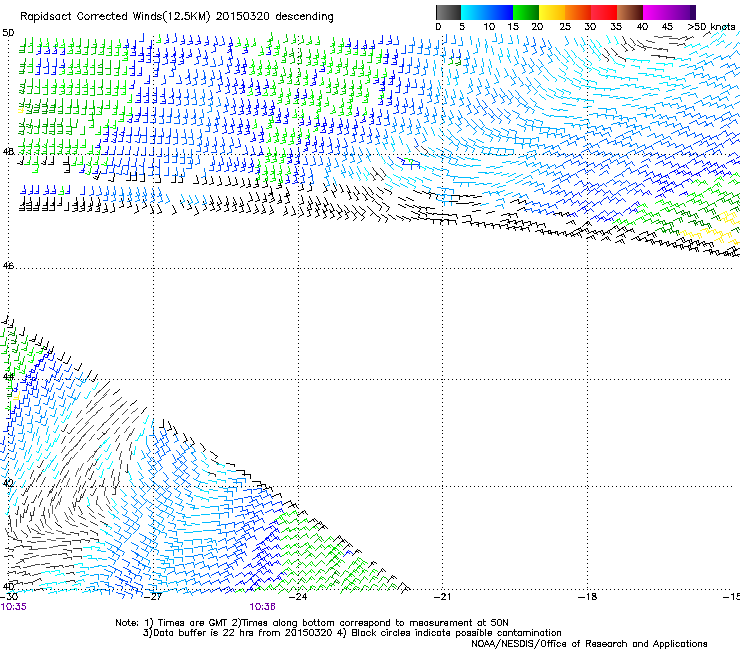Image resolution: width=740 pixels, height=650 pixels.
Task: Click the latitude label '44'
Action: point(8,377)
